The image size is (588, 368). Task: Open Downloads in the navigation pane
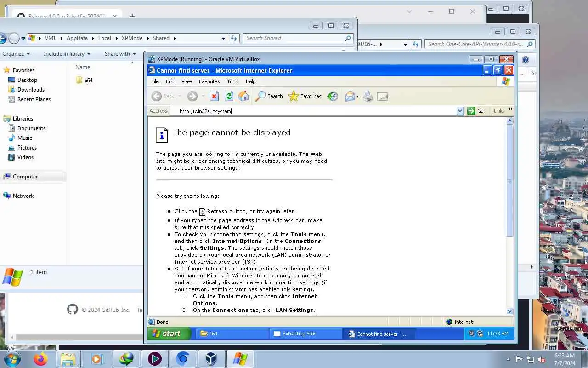pos(31,90)
